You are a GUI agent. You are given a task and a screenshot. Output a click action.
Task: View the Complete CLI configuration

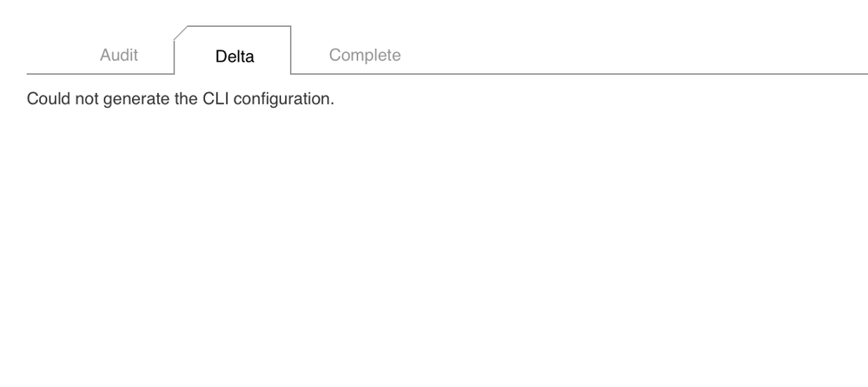click(x=365, y=56)
